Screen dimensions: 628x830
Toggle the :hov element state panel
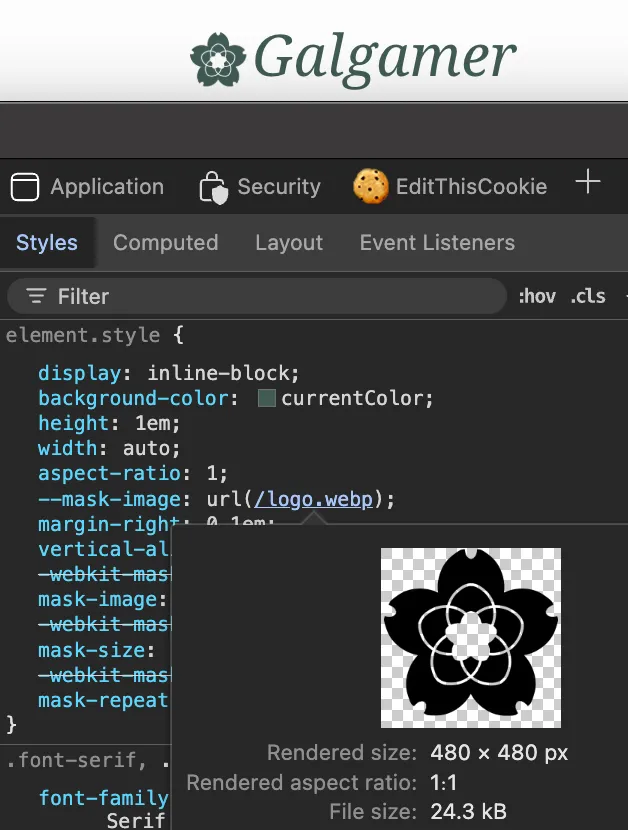tap(537, 296)
